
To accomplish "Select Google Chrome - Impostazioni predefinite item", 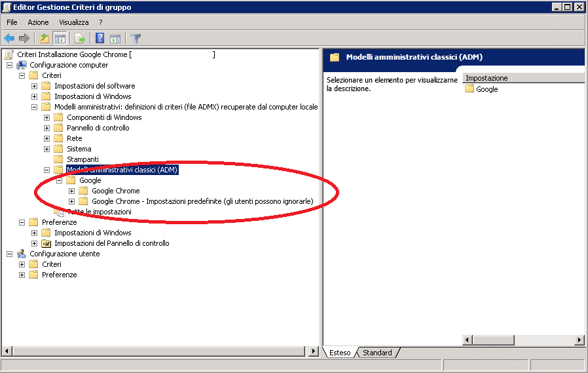I will [x=202, y=201].
